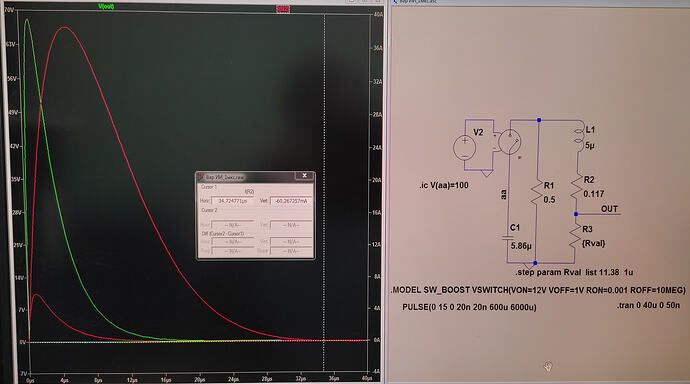Click the green V(out) trace label

(106, 6)
